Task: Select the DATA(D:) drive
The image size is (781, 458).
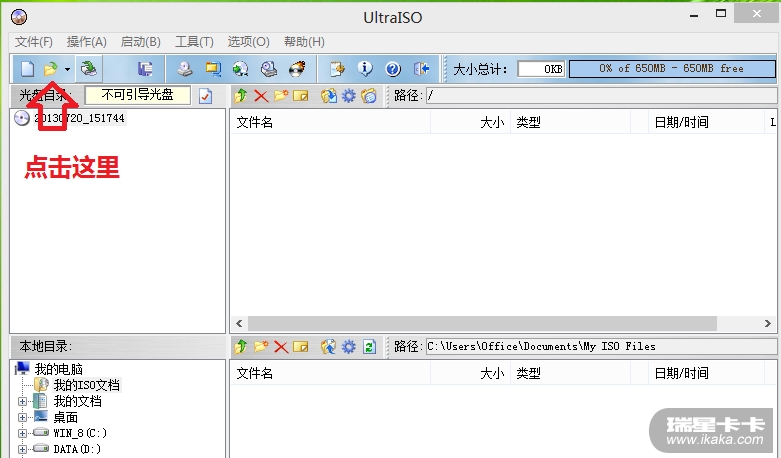Action: pyautogui.click(x=77, y=449)
